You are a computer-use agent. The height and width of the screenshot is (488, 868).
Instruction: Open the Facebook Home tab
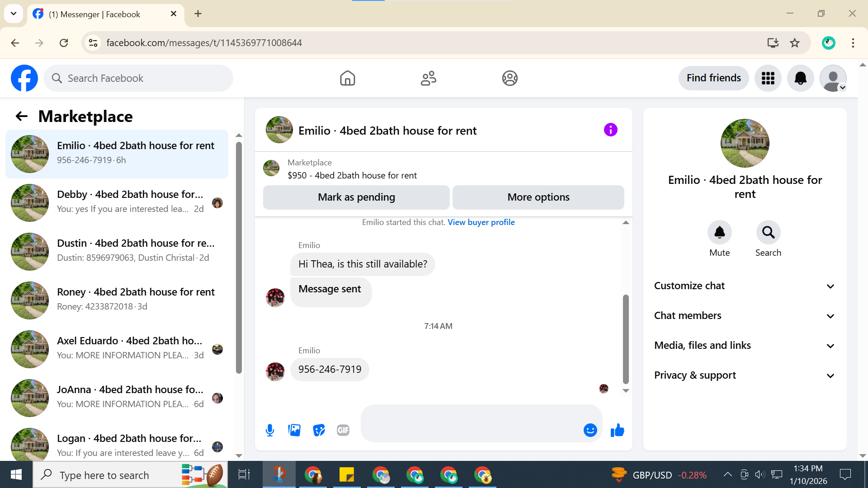click(347, 78)
